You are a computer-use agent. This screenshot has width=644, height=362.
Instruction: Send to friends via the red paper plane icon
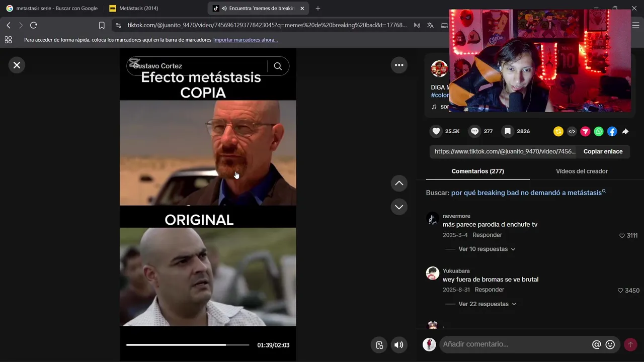click(585, 131)
